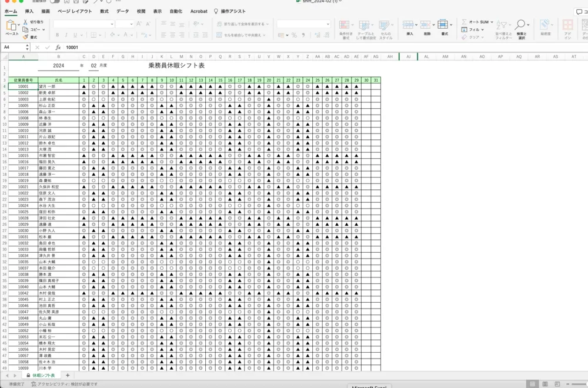Select the 休暇シフト表 sheet tab
This screenshot has height=388, width=588.
[x=43, y=375]
